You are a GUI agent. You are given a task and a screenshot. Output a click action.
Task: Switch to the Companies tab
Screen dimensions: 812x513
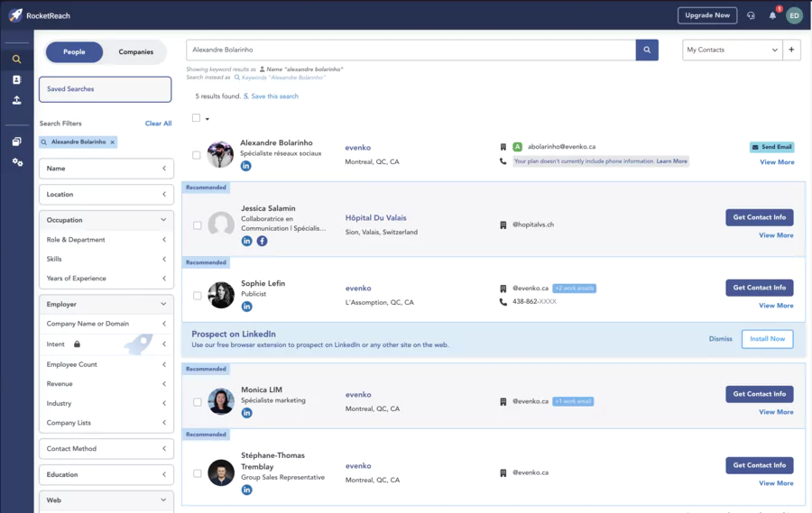pyautogui.click(x=135, y=51)
